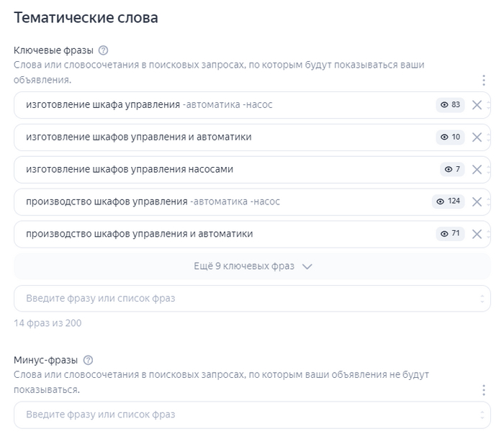Click the eye badge showing 83 impressions
The image size is (504, 439).
pos(450,105)
